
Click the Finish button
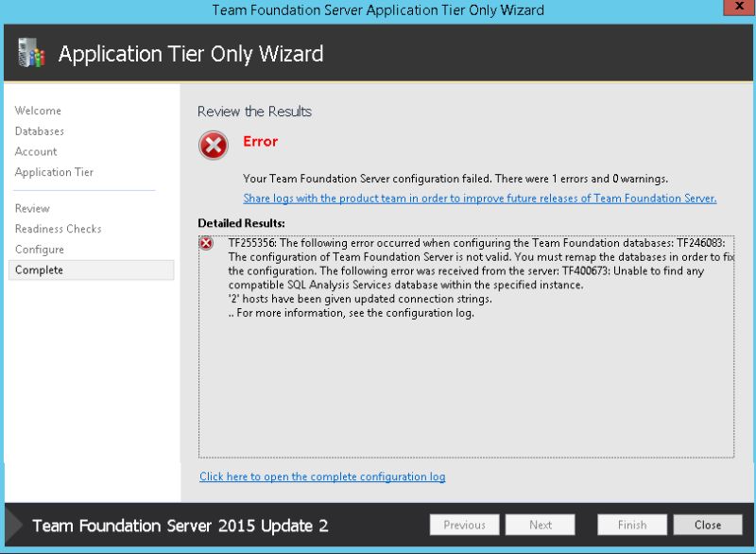point(632,525)
